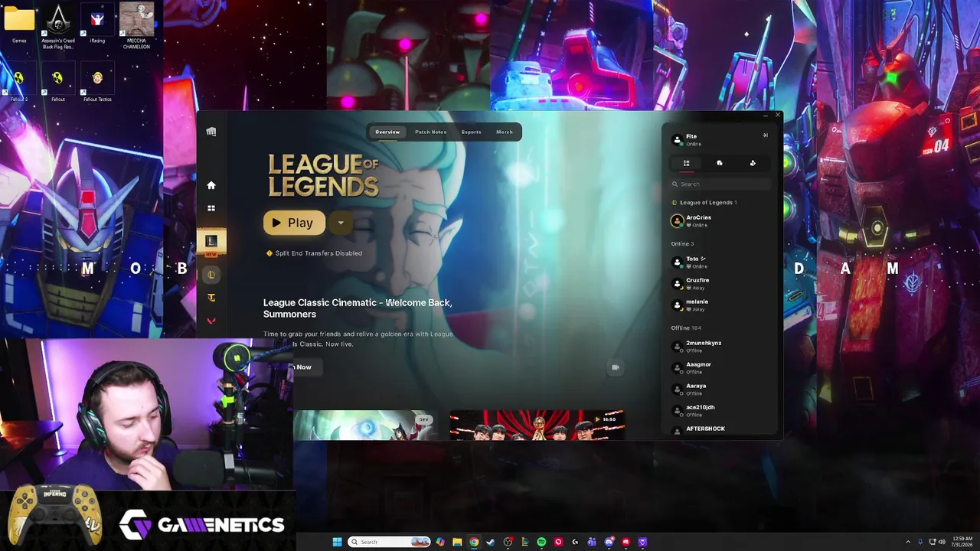Select friend melanie
This screenshot has height=551, width=980.
(720, 305)
